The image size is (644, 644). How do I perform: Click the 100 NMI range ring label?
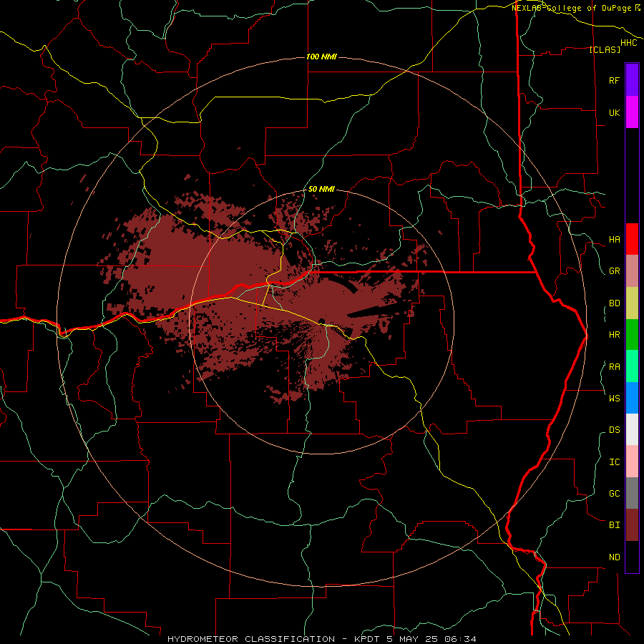(321, 57)
